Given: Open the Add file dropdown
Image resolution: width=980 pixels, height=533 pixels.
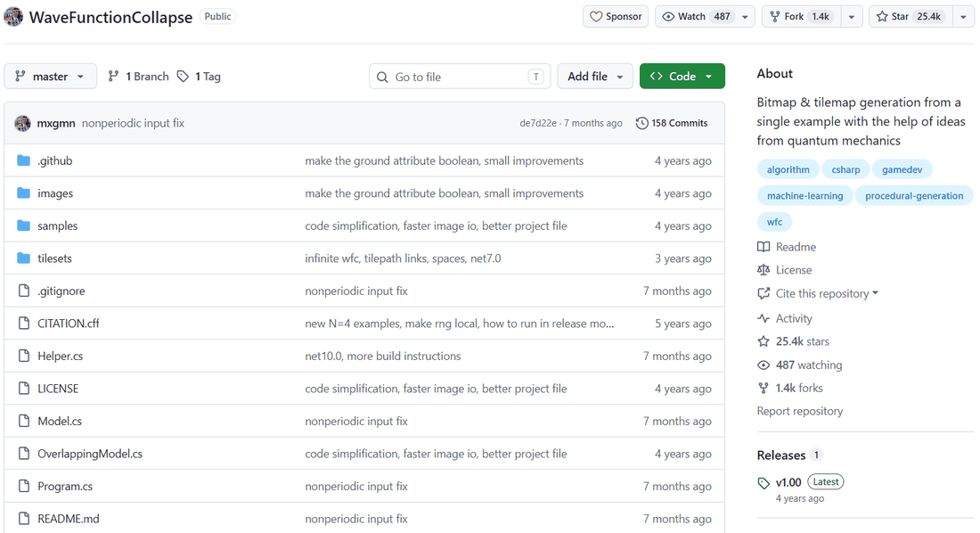Looking at the screenshot, I should (595, 77).
